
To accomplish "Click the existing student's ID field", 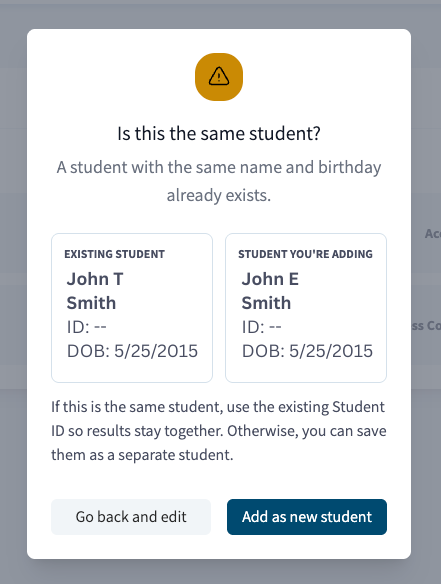I will [x=86, y=327].
